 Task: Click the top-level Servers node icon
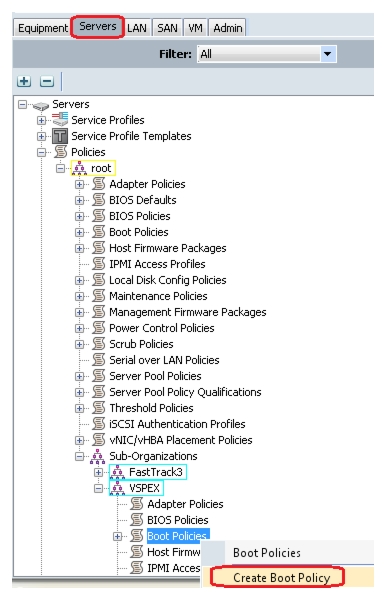pos(41,105)
